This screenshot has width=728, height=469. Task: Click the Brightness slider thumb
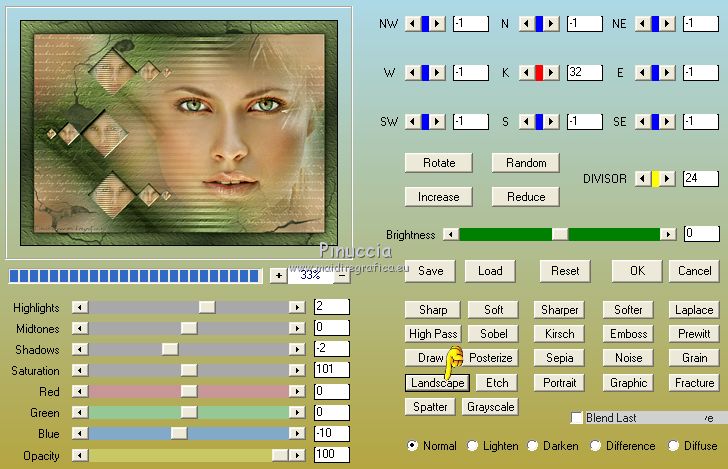560,234
